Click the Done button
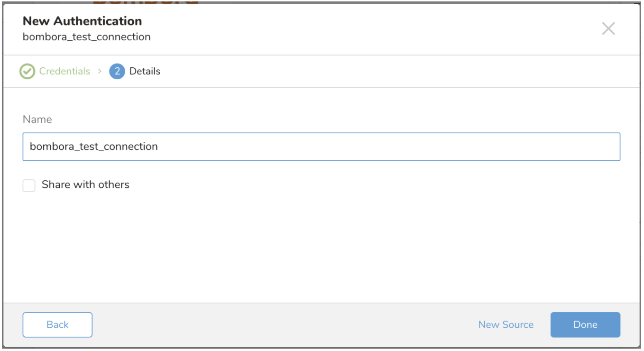The image size is (644, 351). [585, 325]
